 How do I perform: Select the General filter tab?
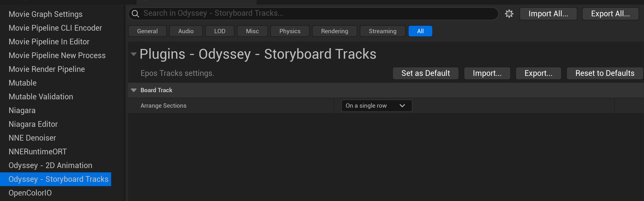click(x=147, y=31)
